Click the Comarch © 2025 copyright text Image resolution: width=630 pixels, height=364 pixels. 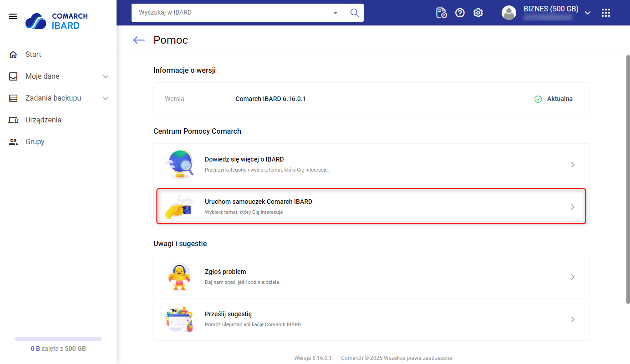pos(396,358)
